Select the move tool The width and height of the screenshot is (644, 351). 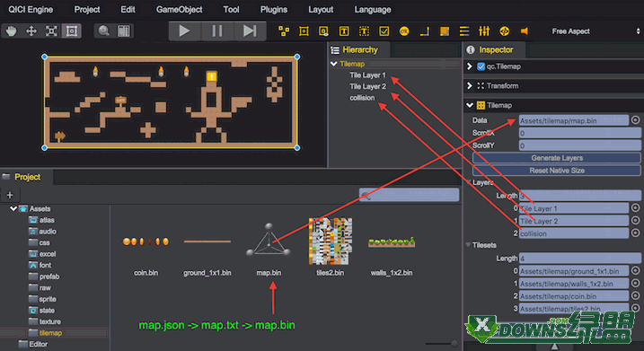pyautogui.click(x=31, y=31)
